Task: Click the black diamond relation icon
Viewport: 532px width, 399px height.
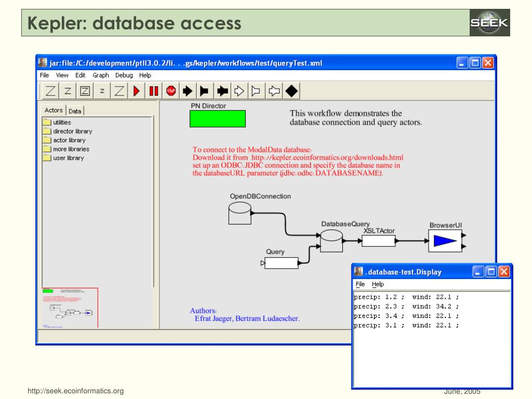Action: [x=291, y=91]
